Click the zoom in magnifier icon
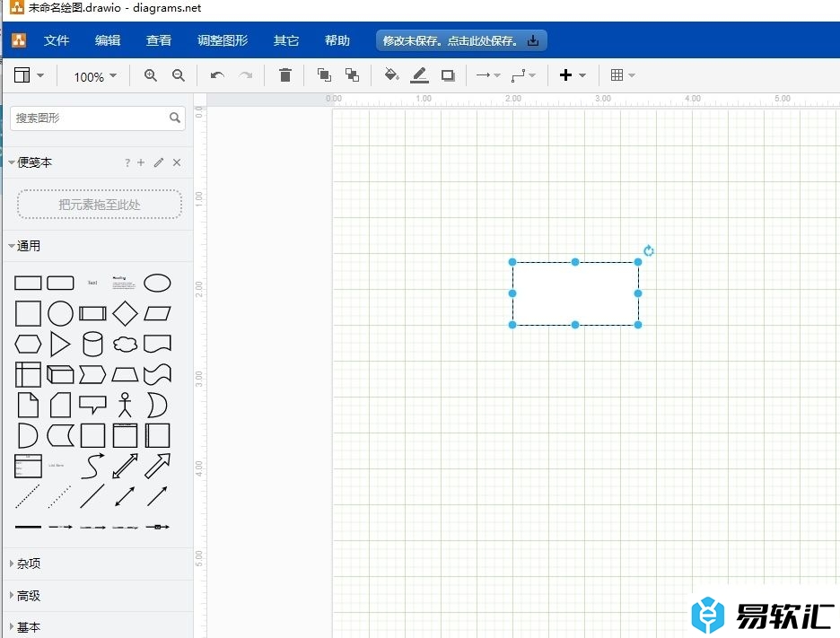The width and height of the screenshot is (840, 638). (x=151, y=75)
